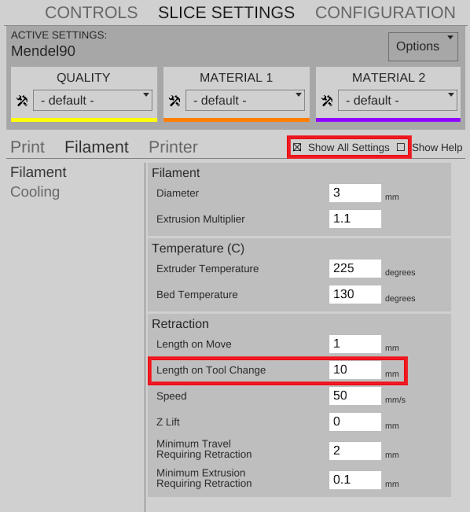Open the Quality default preset dropdown
Screen dimensions: 470x512
click(93, 100)
